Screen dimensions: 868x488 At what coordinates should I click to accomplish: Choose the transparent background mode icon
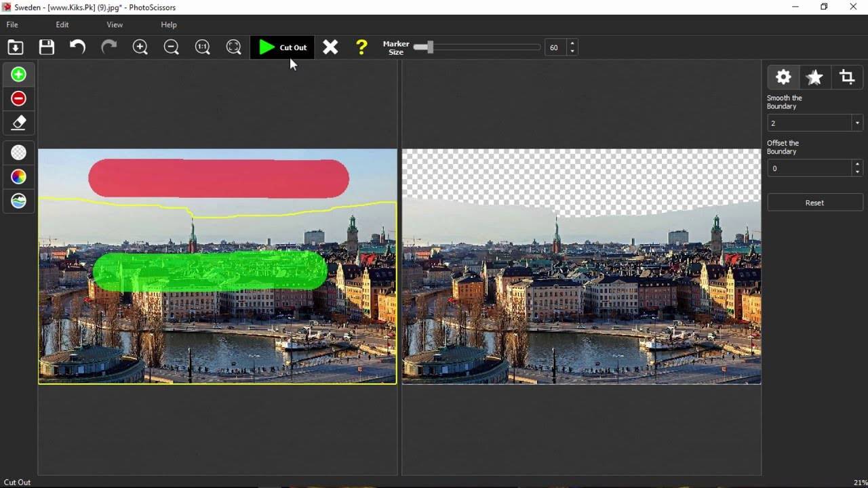tap(18, 152)
